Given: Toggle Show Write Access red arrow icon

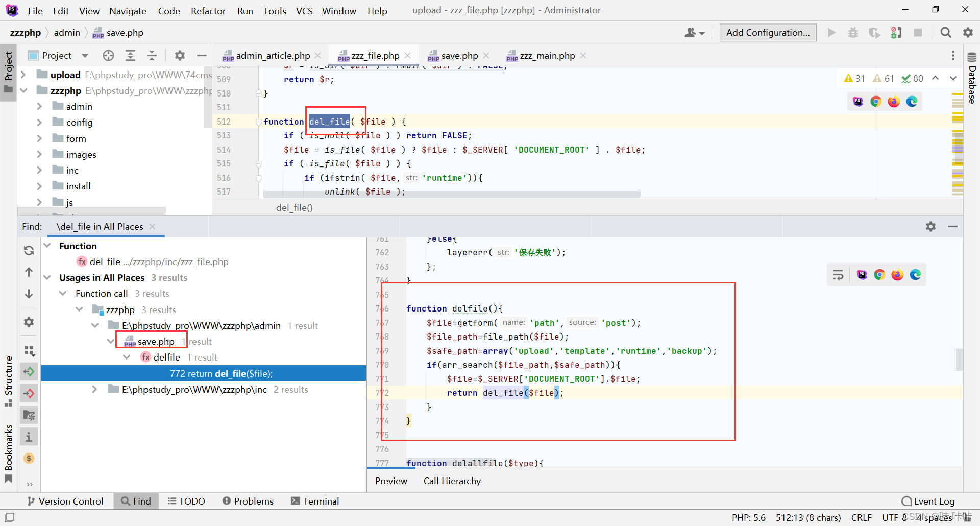Looking at the screenshot, I should [x=29, y=393].
